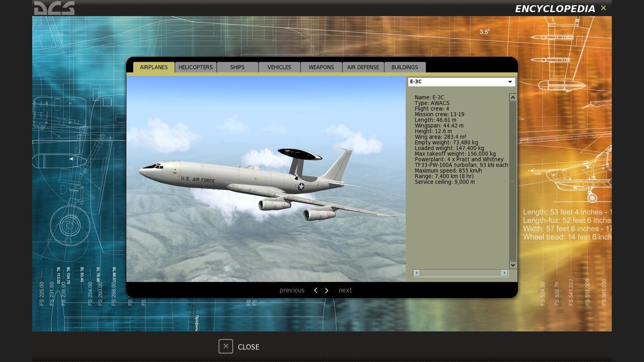This screenshot has height=362, width=644.
Task: Click the 'Mission crew: 13-19' line
Action: coord(439,114)
